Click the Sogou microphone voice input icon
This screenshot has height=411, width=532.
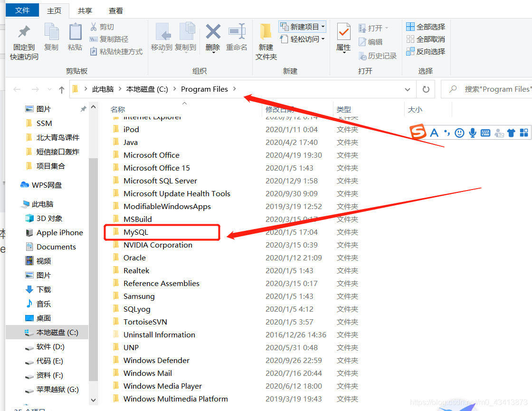pos(473,133)
